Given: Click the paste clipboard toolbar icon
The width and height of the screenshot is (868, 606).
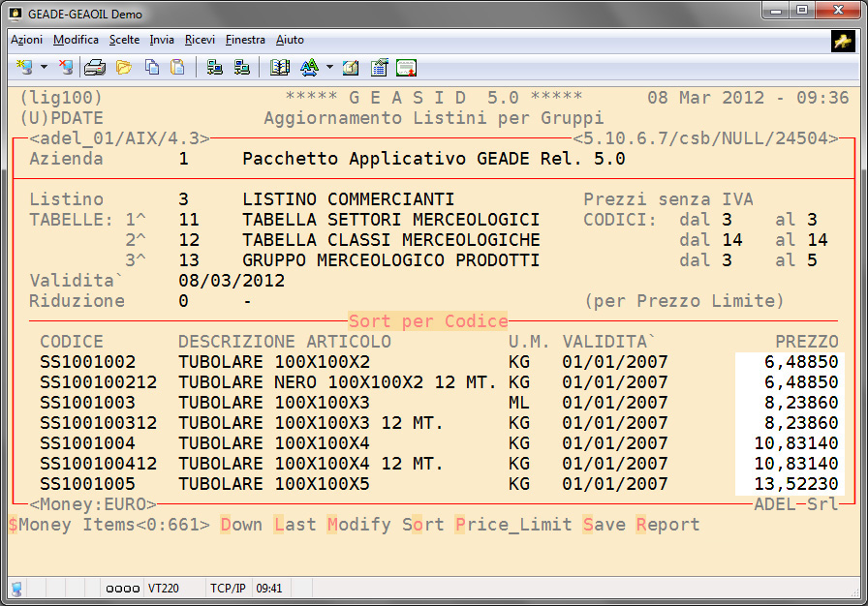Looking at the screenshot, I should (x=177, y=67).
